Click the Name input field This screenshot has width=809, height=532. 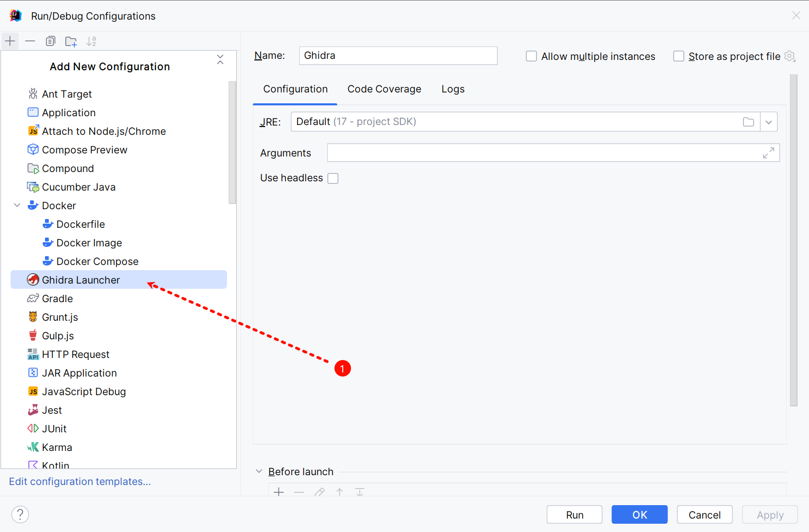pyautogui.click(x=398, y=56)
